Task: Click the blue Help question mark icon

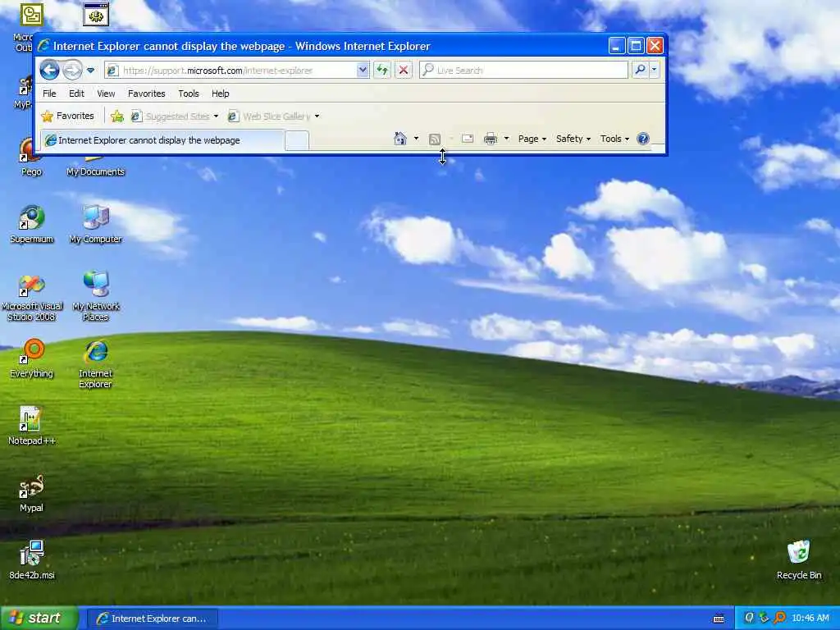Action: (643, 139)
